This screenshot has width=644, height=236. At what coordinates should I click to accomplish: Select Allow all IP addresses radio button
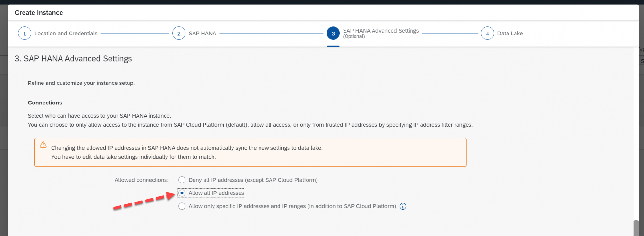click(x=182, y=193)
